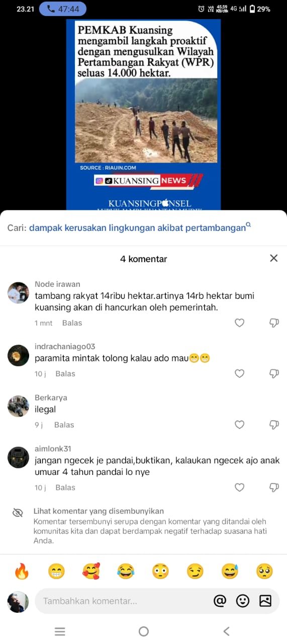Screen dimensions: 287x644
Task: Open the ongoing call timer pill 47:44
Action: (63, 9)
